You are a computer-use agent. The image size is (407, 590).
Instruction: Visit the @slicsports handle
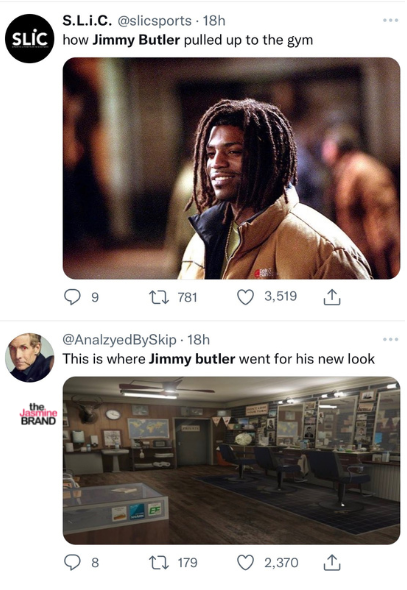(x=155, y=21)
